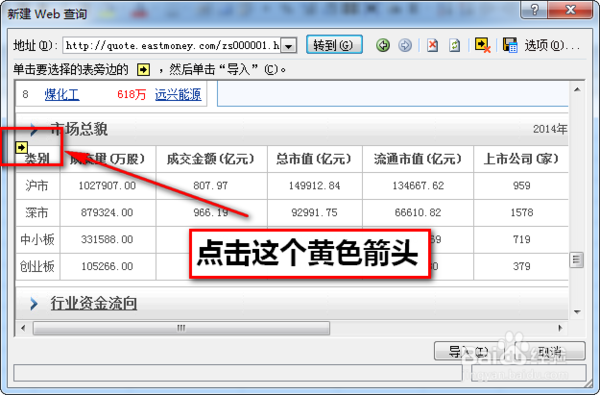Image resolution: width=600 pixels, height=395 pixels.
Task: Click in the address URL field
Action: tap(172, 46)
